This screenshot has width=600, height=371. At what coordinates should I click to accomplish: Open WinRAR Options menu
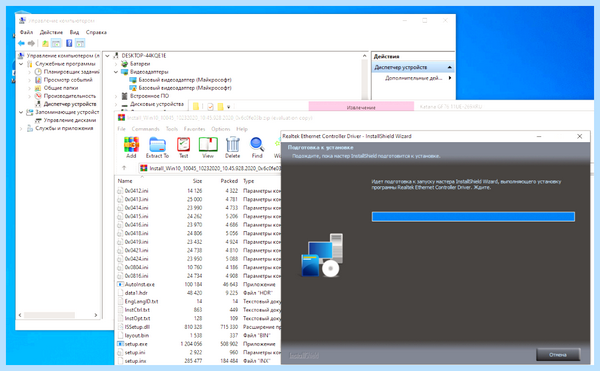pyautogui.click(x=220, y=129)
